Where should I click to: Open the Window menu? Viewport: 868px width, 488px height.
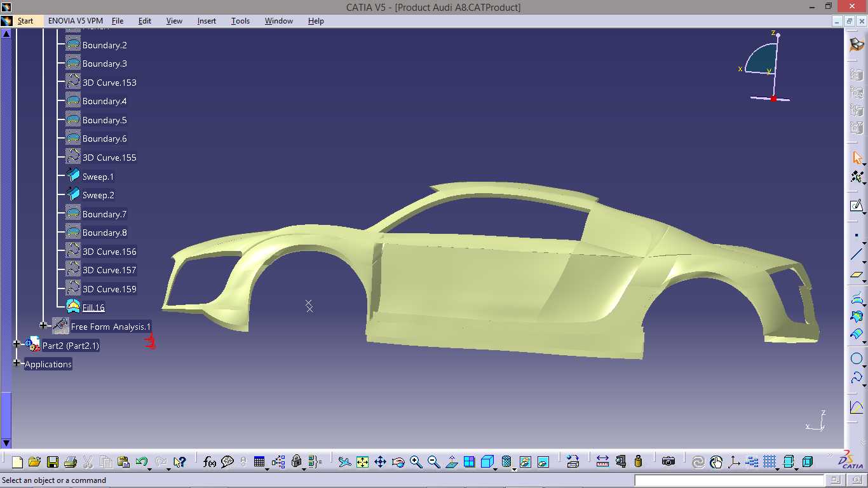[x=279, y=21]
